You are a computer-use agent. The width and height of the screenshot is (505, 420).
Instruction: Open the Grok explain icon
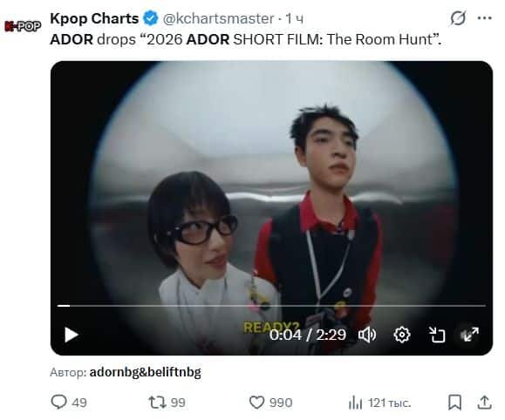[x=458, y=18]
